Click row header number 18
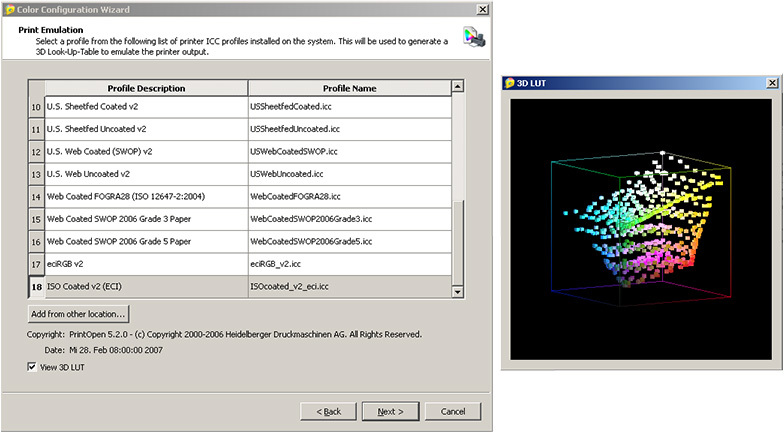 (36, 287)
